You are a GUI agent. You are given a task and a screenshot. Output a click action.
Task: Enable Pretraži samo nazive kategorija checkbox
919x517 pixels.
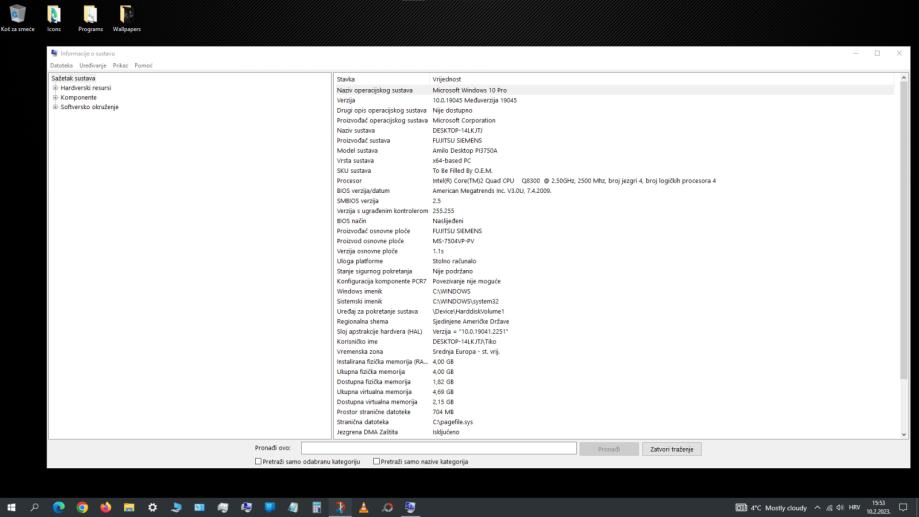click(x=376, y=461)
